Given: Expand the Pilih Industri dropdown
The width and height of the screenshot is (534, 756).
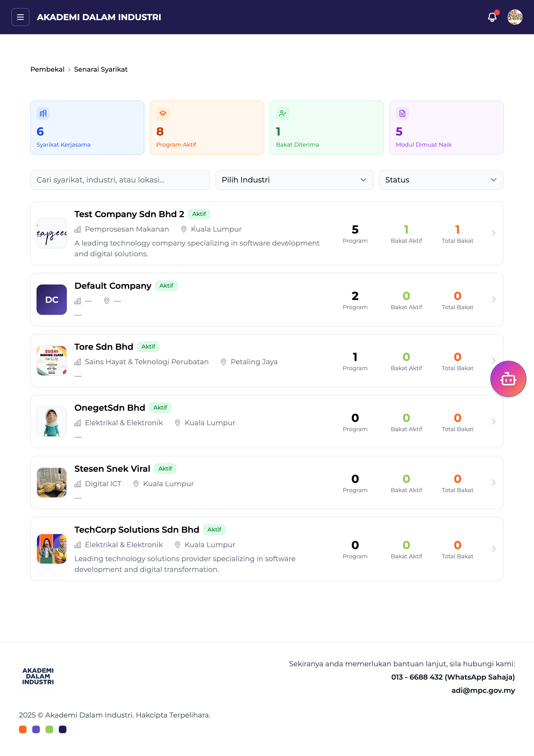Looking at the screenshot, I should click(294, 180).
